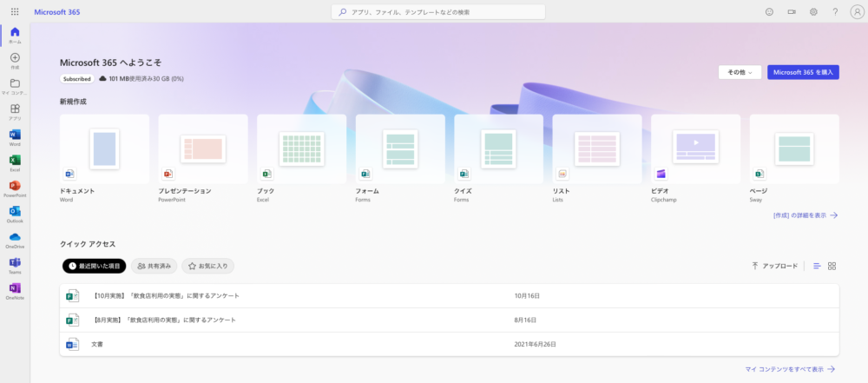This screenshot has width=868, height=383.
Task: Click the search box at top
Action: 438,12
